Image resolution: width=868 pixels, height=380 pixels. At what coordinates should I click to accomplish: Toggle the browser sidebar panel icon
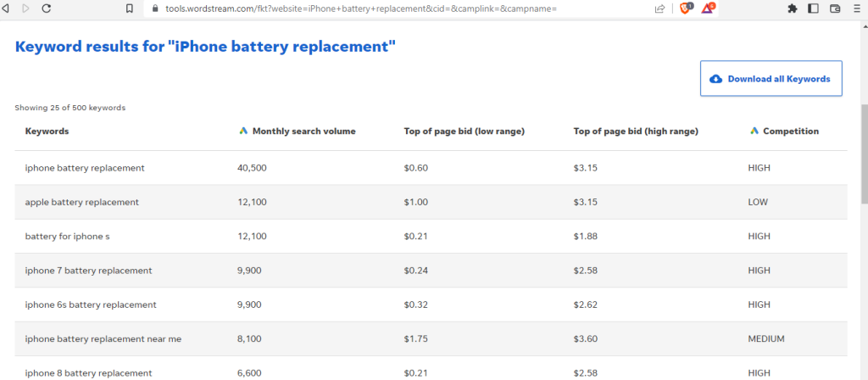[x=813, y=8]
